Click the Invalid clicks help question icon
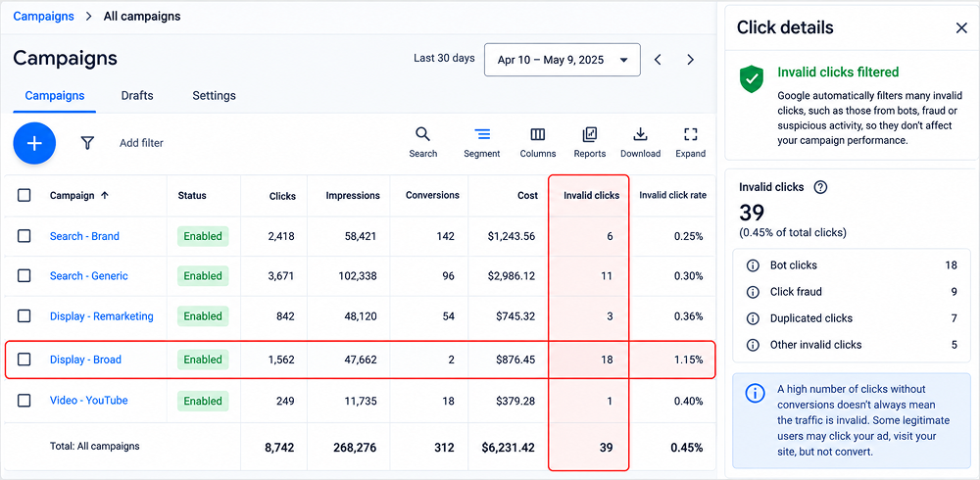Viewport: 980px width, 480px height. pos(820,187)
